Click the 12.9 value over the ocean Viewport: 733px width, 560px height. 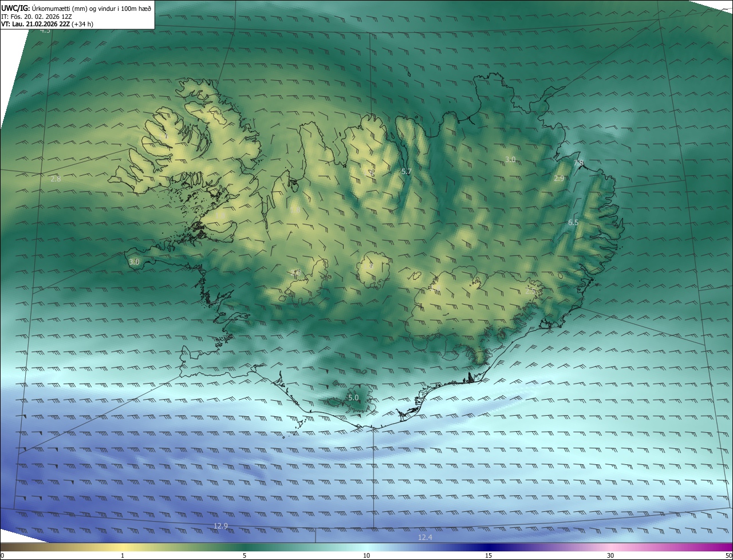tap(220, 526)
